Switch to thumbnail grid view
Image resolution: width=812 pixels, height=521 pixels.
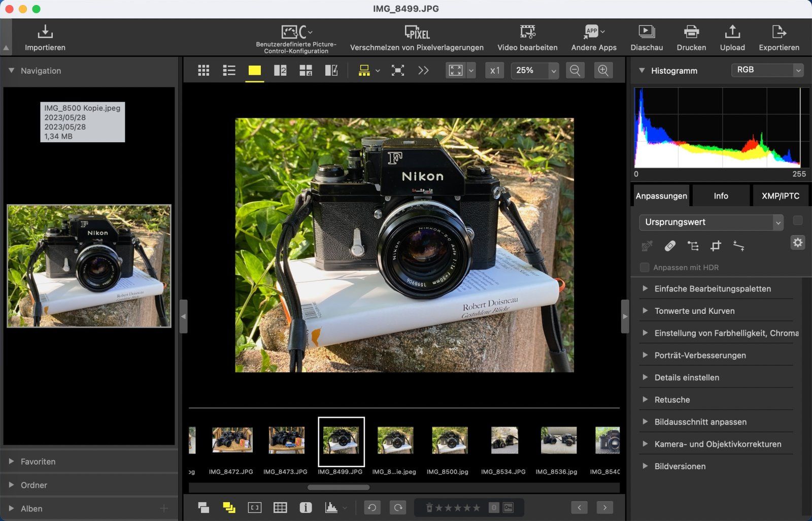tap(204, 71)
